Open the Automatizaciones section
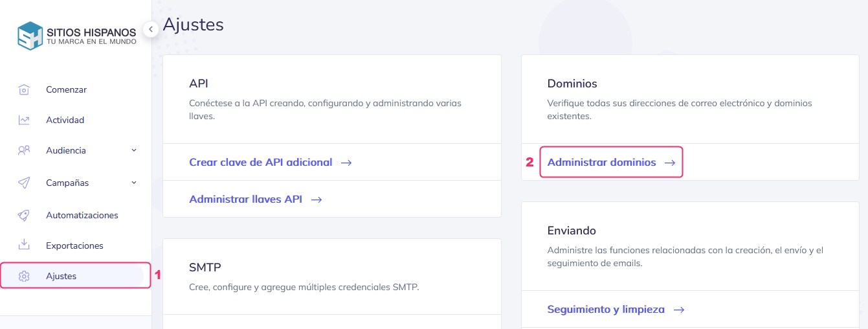This screenshot has width=868, height=329. [82, 215]
